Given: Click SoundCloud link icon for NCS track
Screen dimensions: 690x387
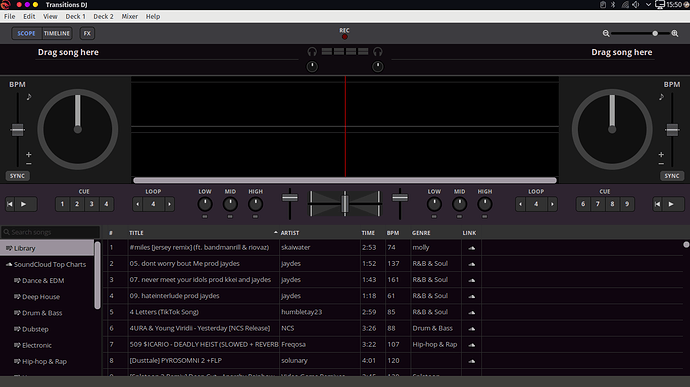Looking at the screenshot, I should [x=472, y=329].
